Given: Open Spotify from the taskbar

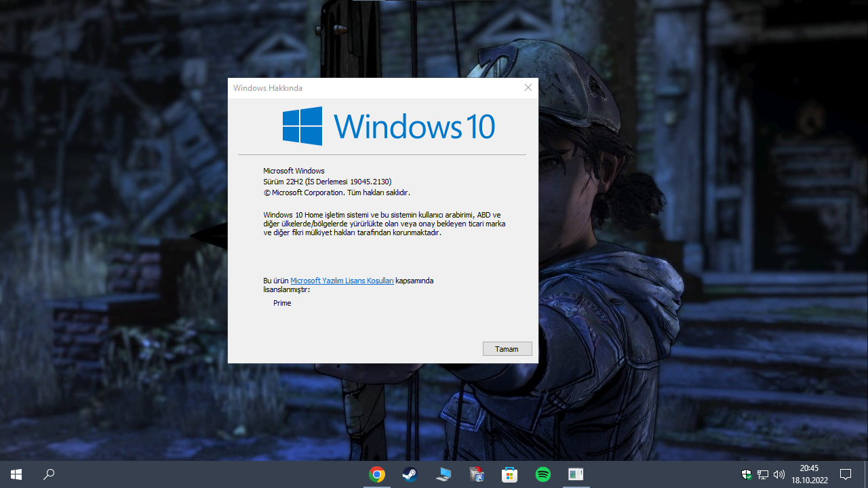Looking at the screenshot, I should pyautogui.click(x=543, y=474).
